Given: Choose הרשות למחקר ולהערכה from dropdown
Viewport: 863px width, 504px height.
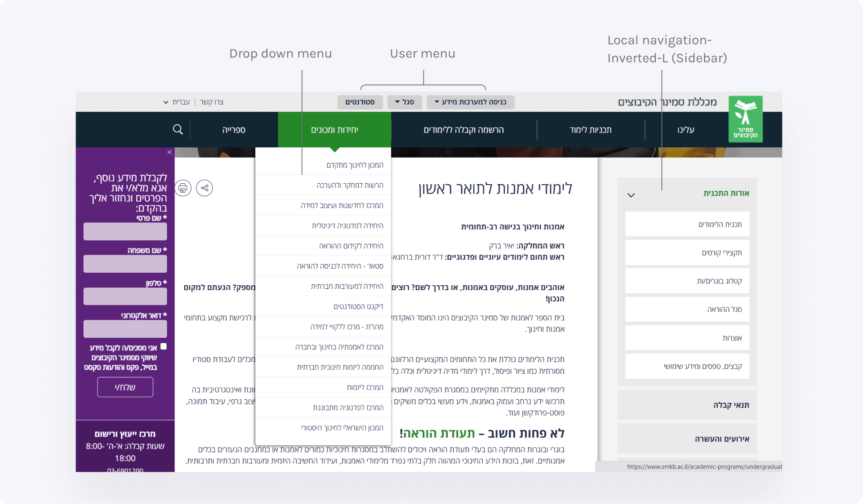Looking at the screenshot, I should tap(323, 185).
